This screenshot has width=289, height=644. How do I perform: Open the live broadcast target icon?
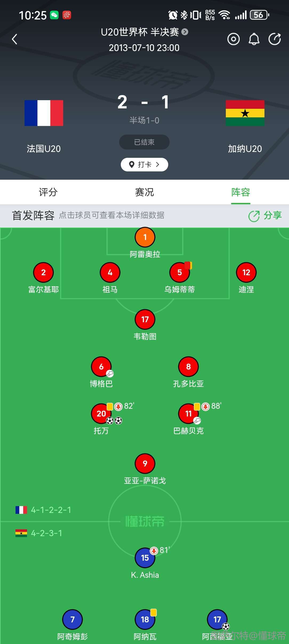pos(233,39)
